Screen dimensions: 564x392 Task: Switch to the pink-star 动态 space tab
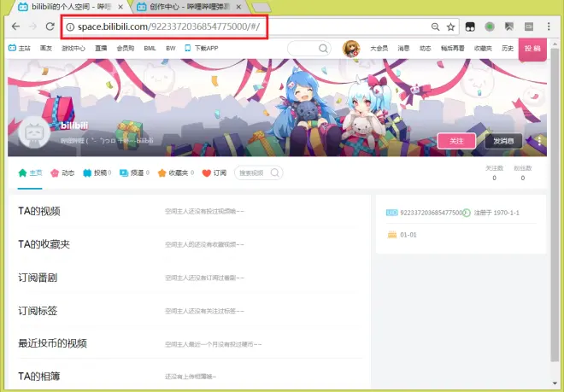[x=62, y=173]
